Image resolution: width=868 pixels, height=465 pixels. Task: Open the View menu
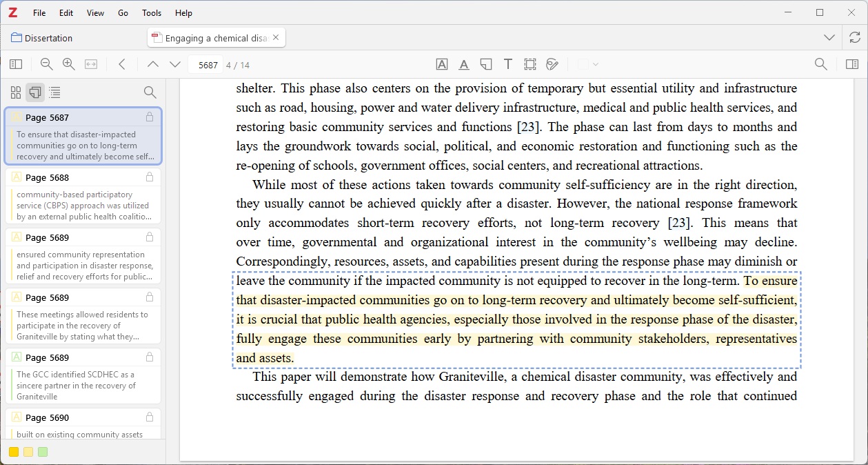(96, 12)
